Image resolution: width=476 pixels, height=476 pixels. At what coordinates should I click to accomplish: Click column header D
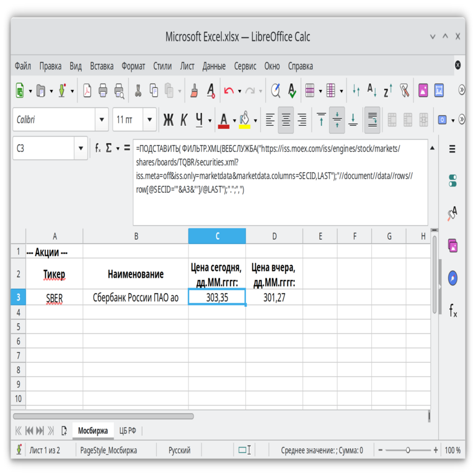pyautogui.click(x=274, y=236)
